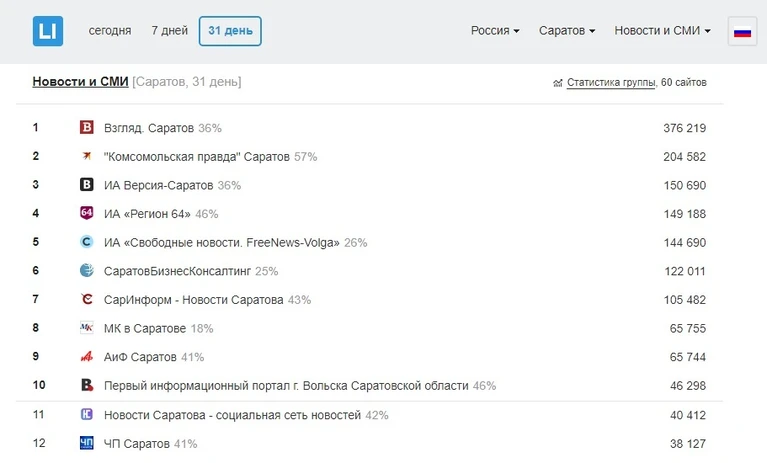
Task: Expand the Новости и СМИ category dropdown
Action: point(662,31)
